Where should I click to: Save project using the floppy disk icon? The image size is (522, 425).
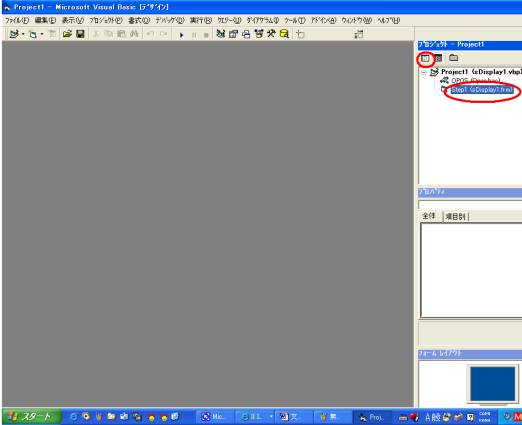[80, 34]
